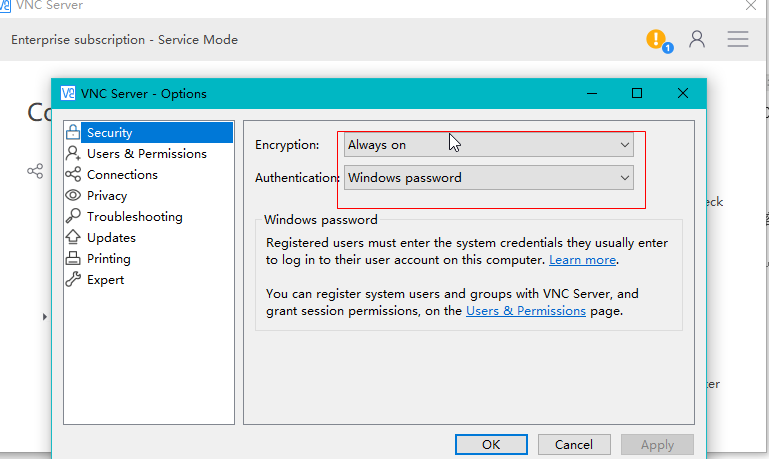Open the Expert page
This screenshot has width=769, height=459.
[x=105, y=280]
